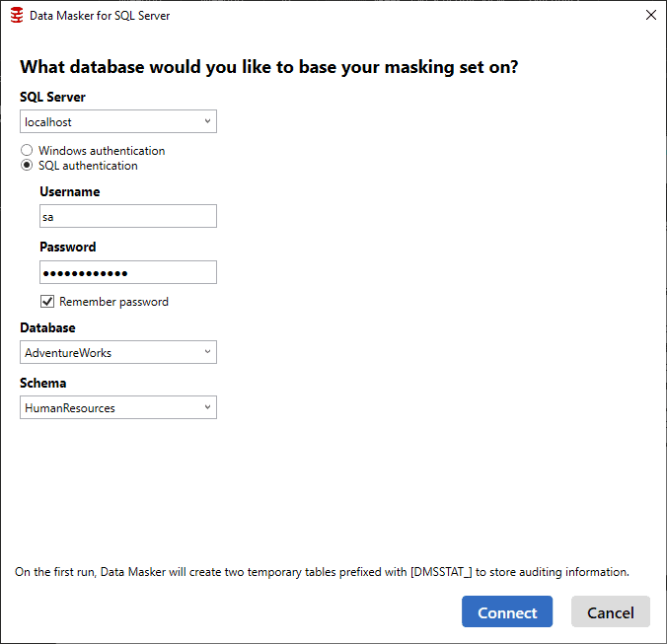Click the Connect button
Screen dimensions: 667x644
tap(507, 611)
